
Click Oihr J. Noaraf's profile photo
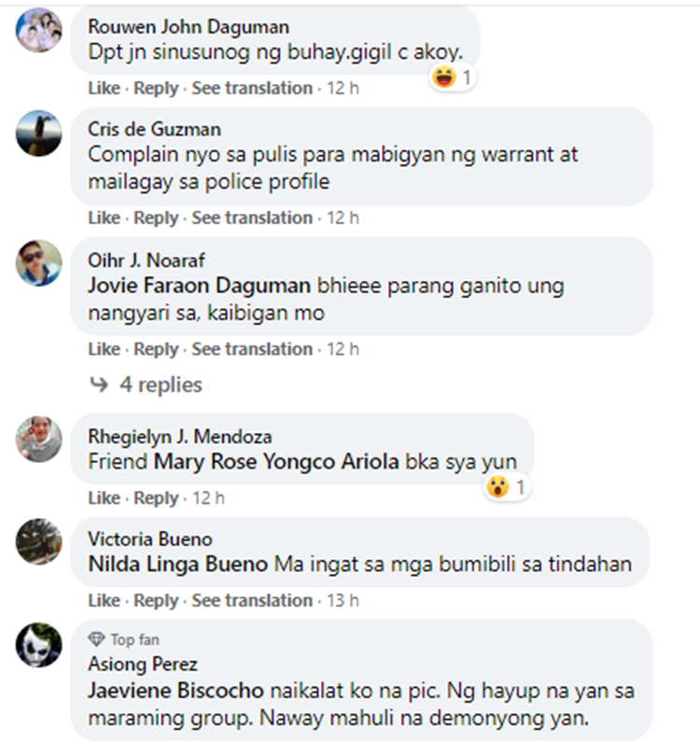(39, 263)
